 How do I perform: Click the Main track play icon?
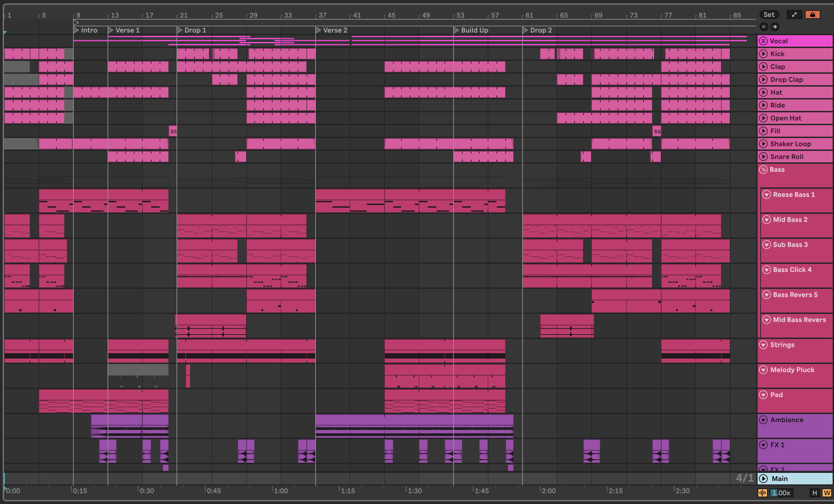(763, 479)
